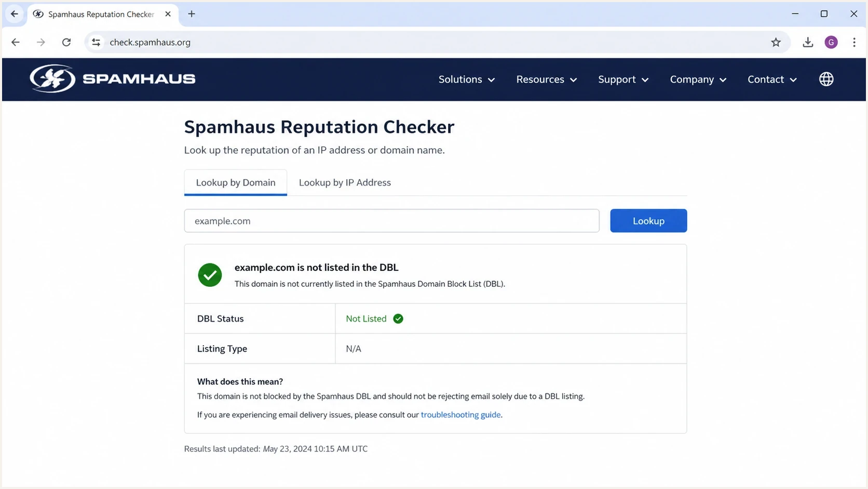Click the 'Not Listed' status text

[366, 319]
